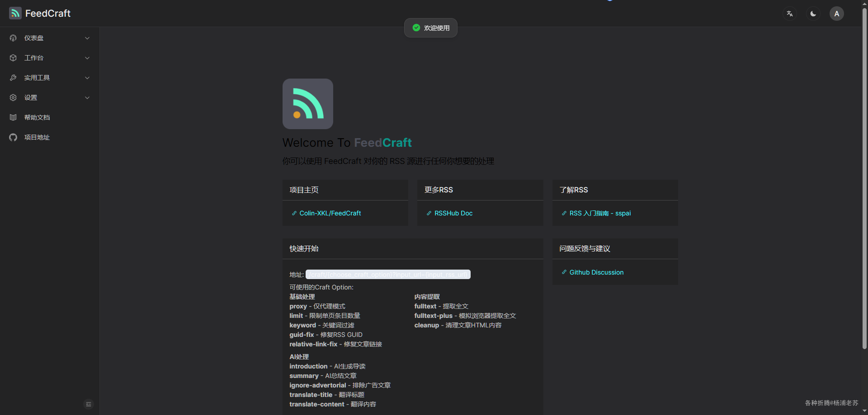Click the 项目地址 GitHub icon
The height and width of the screenshot is (415, 868).
13,137
